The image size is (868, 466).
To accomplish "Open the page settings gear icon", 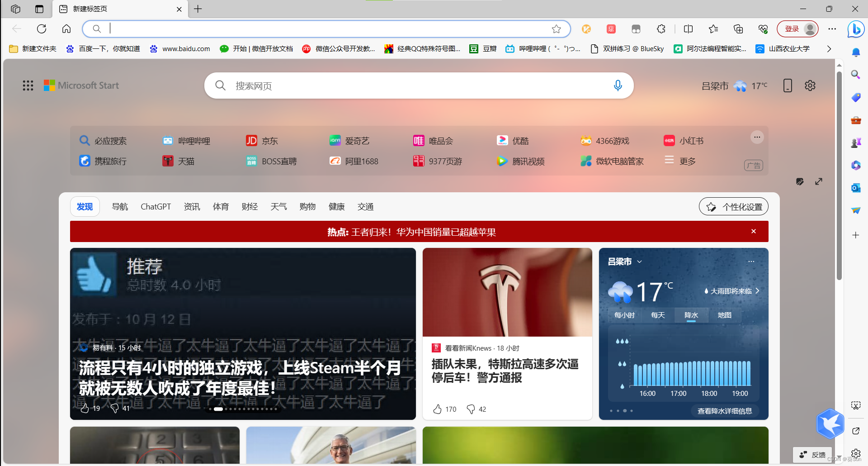I will 810,86.
